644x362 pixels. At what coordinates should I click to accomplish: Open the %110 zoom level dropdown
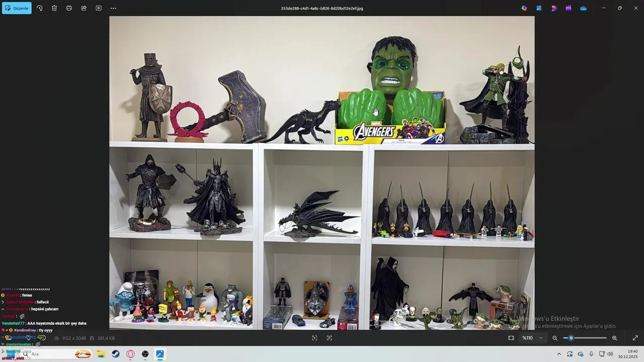point(532,338)
